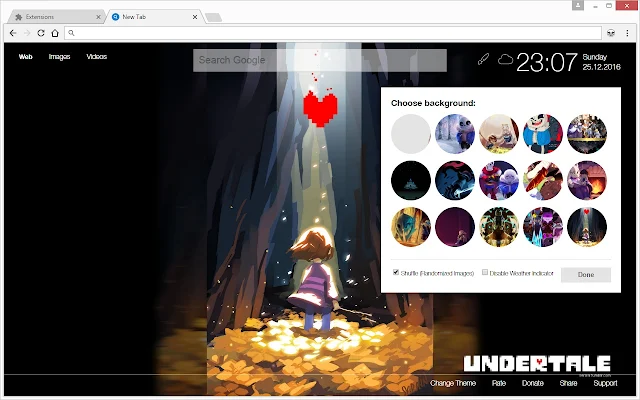The image size is (640, 400).
Task: Open the browser home page icon
Action: tap(55, 33)
